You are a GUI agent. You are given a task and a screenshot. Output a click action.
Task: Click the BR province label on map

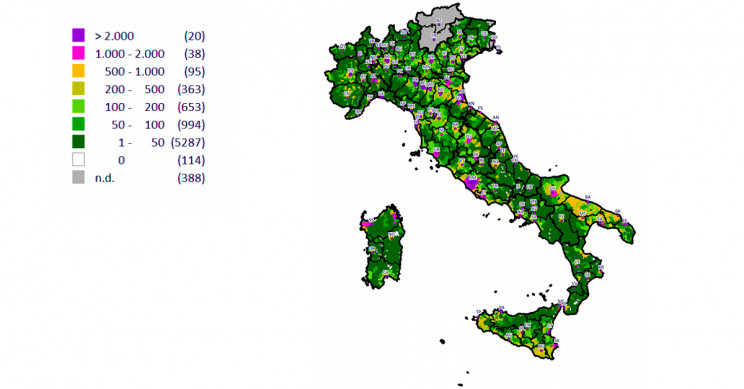click(x=618, y=211)
